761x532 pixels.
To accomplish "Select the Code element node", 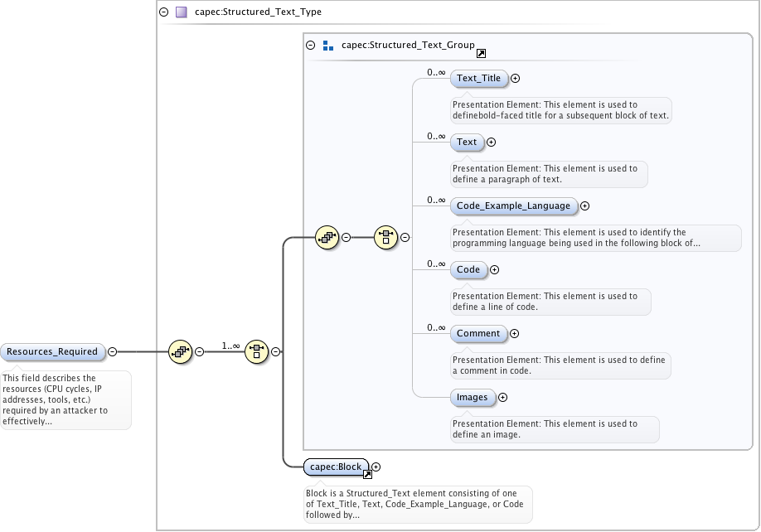I will point(468,269).
